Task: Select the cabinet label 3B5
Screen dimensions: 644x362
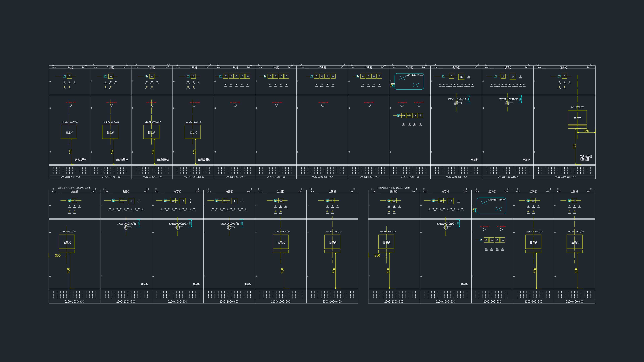Action: (x=588, y=192)
